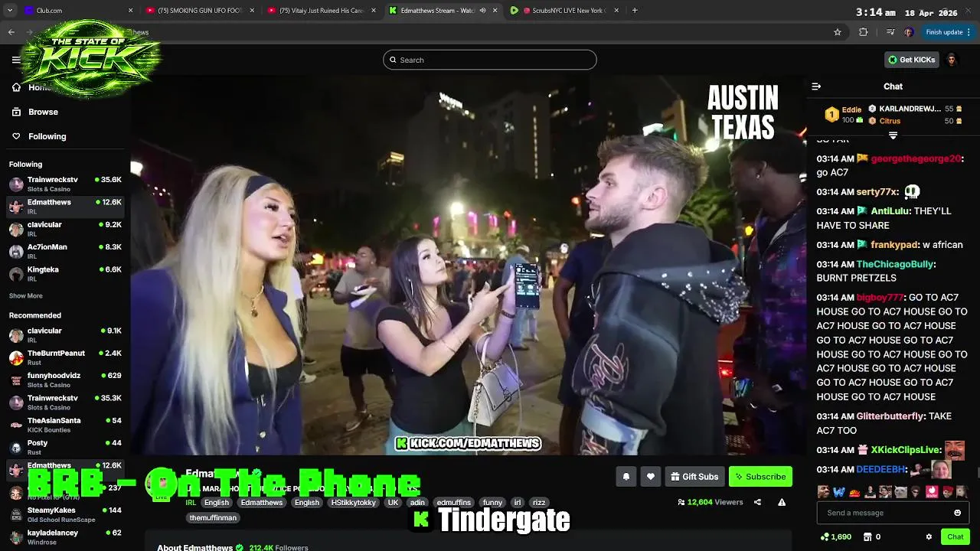
Task: Click the themuffinman stream tag
Action: pos(213,518)
